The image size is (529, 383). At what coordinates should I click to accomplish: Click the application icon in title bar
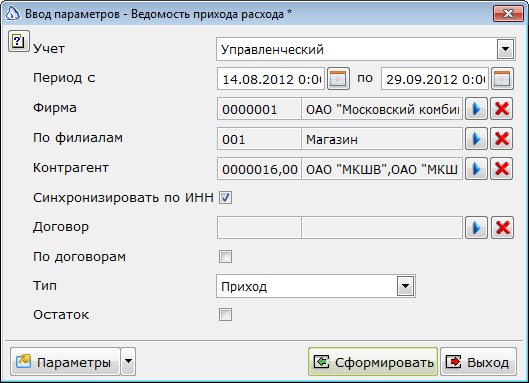13,13
